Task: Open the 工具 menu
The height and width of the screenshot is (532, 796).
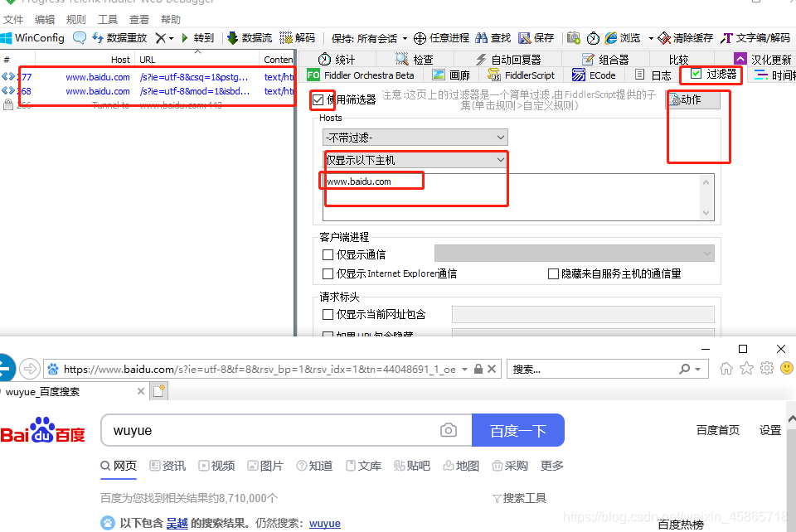Action: coord(108,19)
